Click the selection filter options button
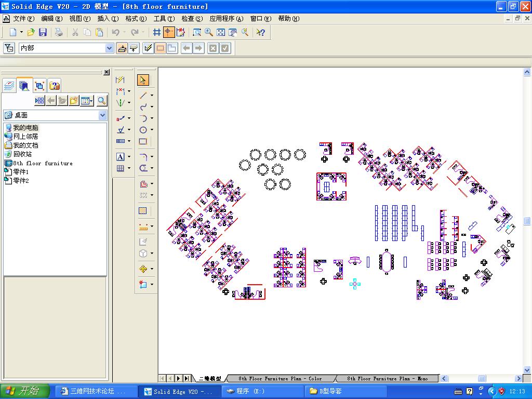The height and width of the screenshot is (399, 532). (x=9, y=48)
